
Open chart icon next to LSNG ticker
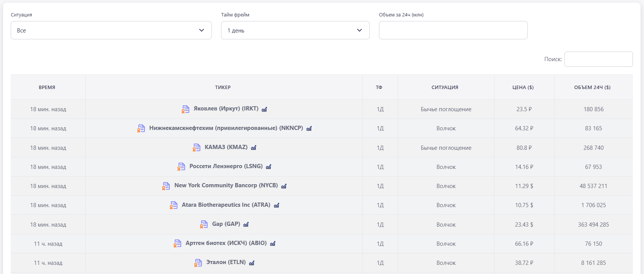pos(268,167)
